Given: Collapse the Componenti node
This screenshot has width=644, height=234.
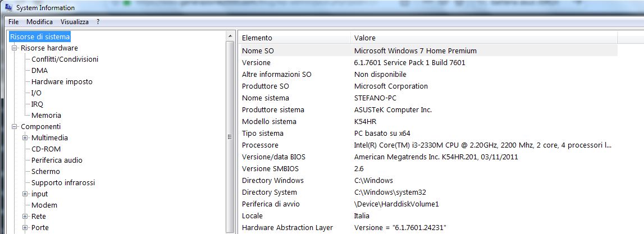Looking at the screenshot, I should click(x=15, y=126).
